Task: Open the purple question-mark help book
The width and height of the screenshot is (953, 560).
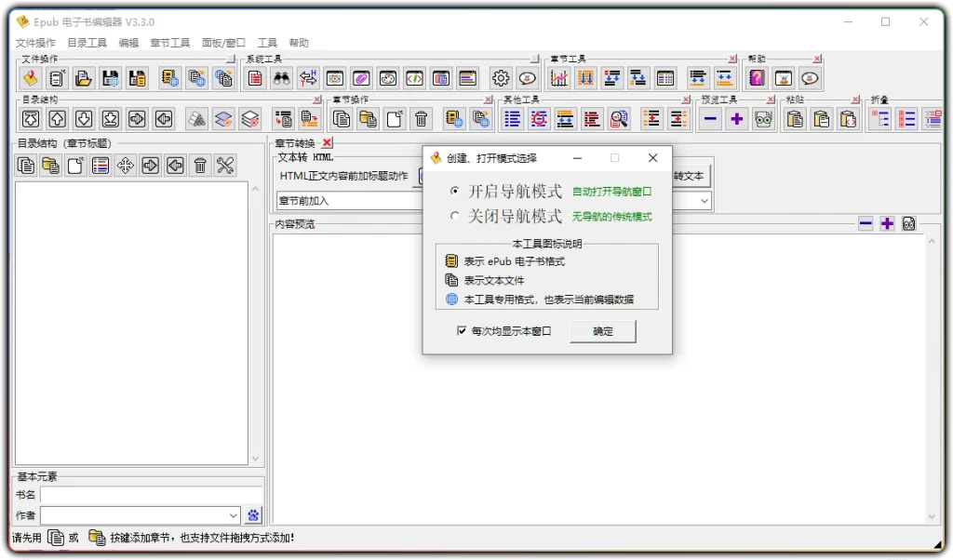Action: click(x=757, y=78)
